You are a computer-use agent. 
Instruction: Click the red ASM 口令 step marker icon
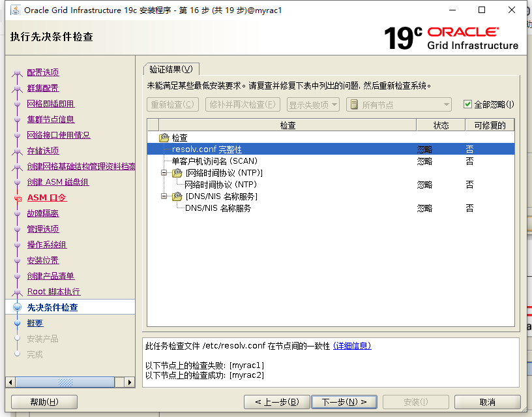(18, 198)
